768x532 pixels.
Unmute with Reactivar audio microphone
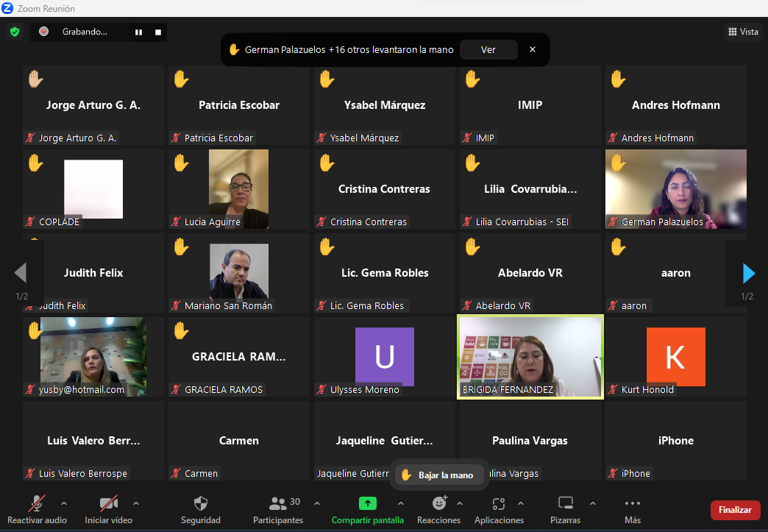click(36, 504)
